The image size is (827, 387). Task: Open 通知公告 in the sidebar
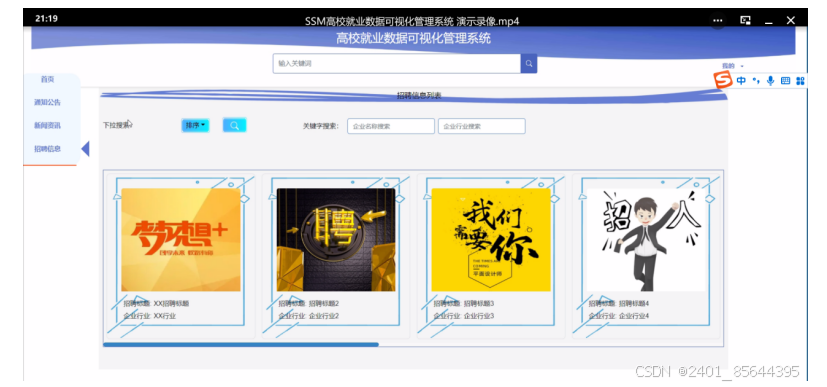click(47, 102)
